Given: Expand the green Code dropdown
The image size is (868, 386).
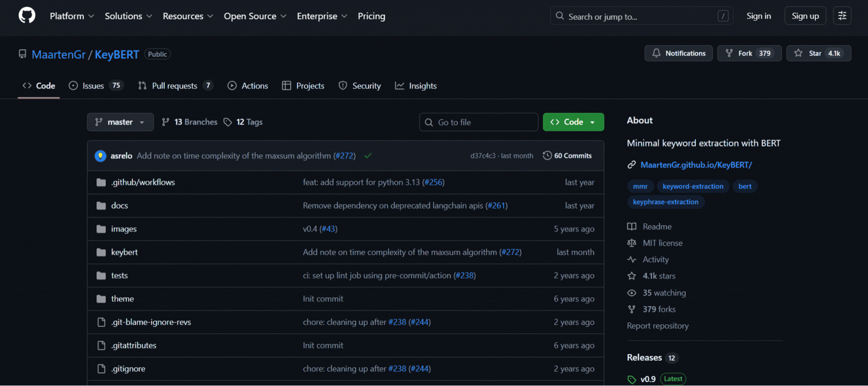Looking at the screenshot, I should [x=573, y=122].
